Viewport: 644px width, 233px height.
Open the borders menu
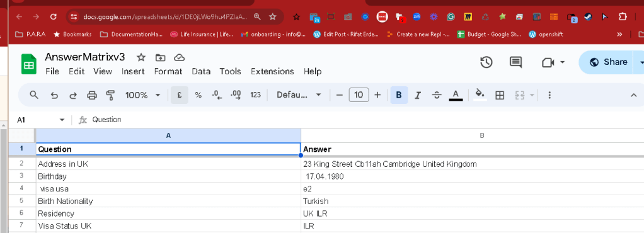[x=500, y=95]
